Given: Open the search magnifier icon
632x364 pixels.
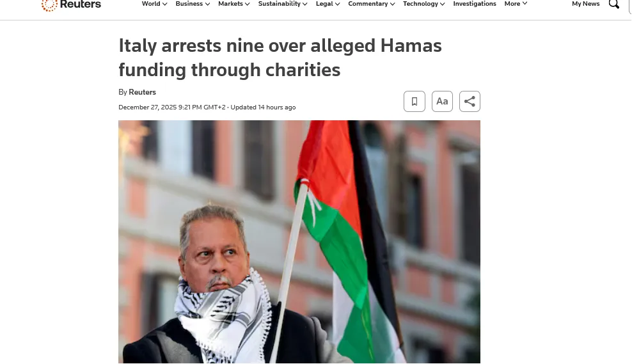Looking at the screenshot, I should tap(614, 4).
